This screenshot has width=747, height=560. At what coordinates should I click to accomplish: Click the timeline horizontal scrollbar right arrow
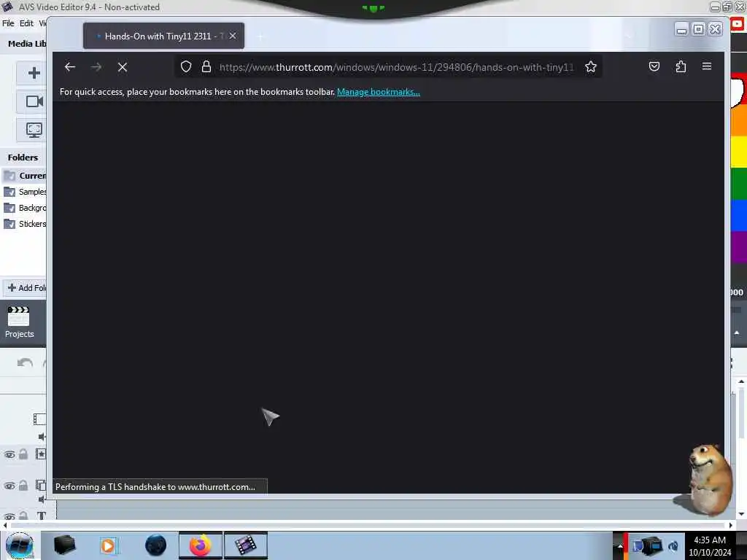tap(730, 525)
